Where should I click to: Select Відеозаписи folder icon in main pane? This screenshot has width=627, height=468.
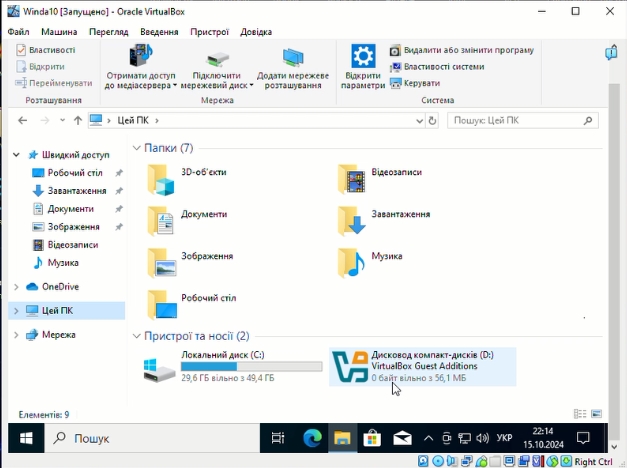coord(351,180)
